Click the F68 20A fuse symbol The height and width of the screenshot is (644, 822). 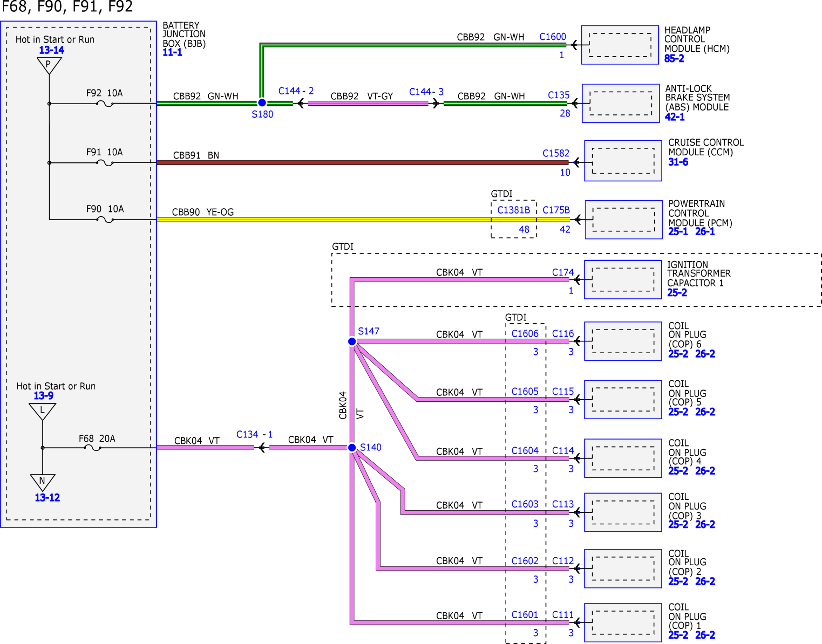pyautogui.click(x=93, y=448)
